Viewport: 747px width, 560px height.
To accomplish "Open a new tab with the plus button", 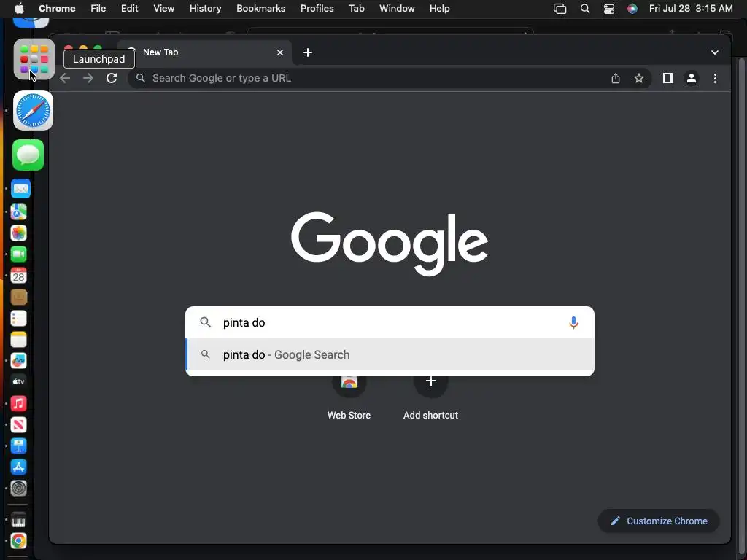I will coord(308,52).
